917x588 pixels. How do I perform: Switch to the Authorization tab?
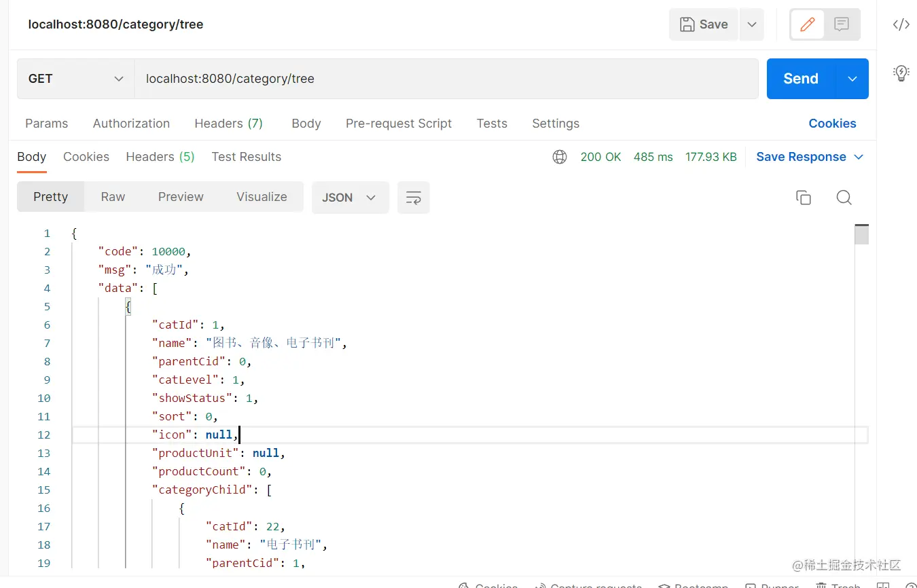coord(131,124)
